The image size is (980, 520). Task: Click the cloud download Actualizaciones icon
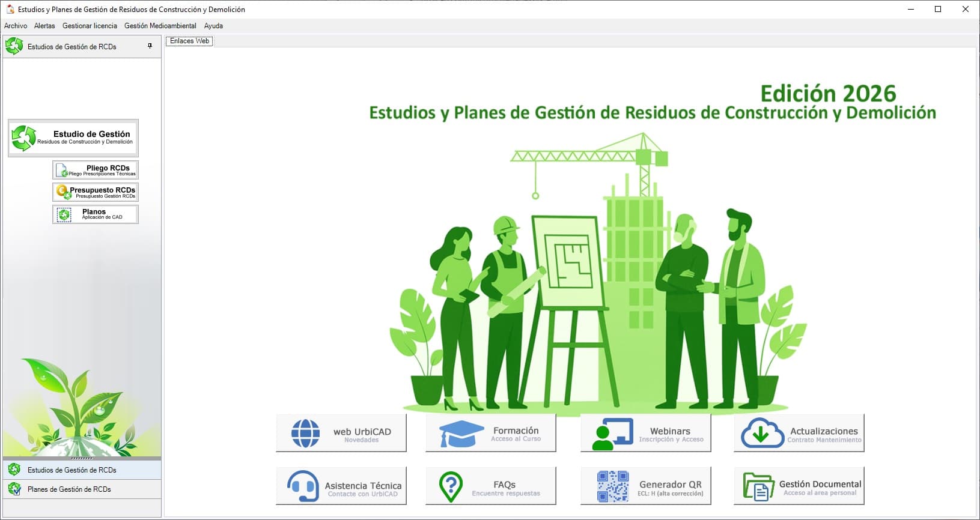tap(762, 433)
